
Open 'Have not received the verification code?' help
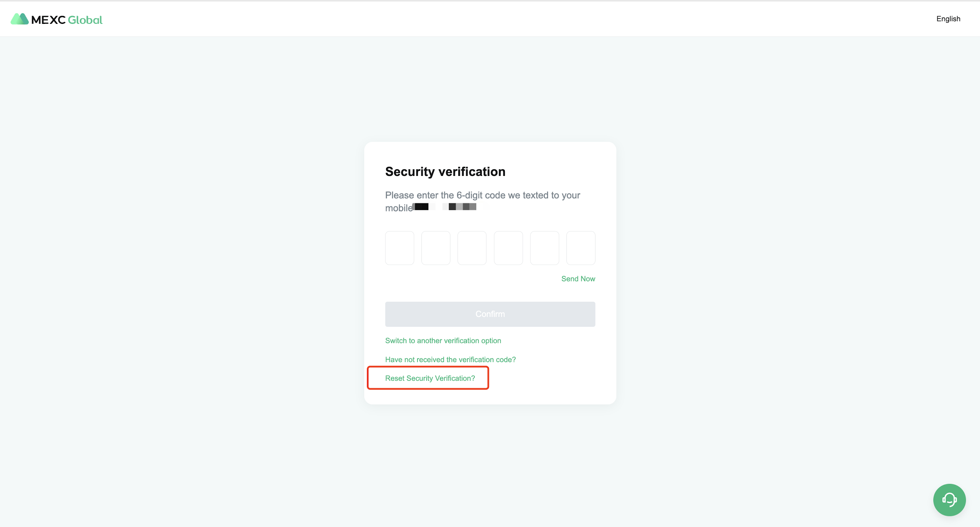[x=450, y=359]
